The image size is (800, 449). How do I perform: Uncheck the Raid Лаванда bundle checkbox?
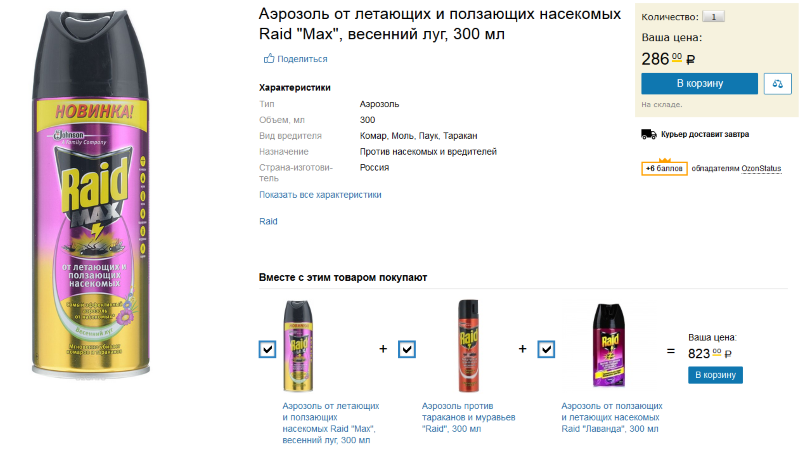546,349
